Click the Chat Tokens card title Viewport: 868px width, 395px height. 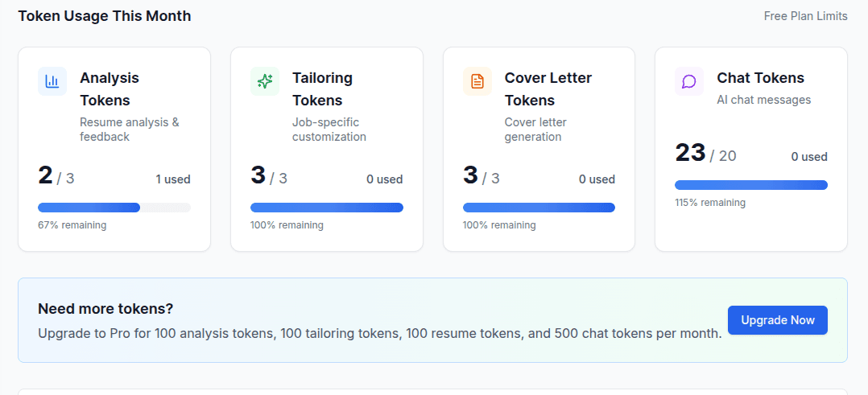click(x=761, y=78)
